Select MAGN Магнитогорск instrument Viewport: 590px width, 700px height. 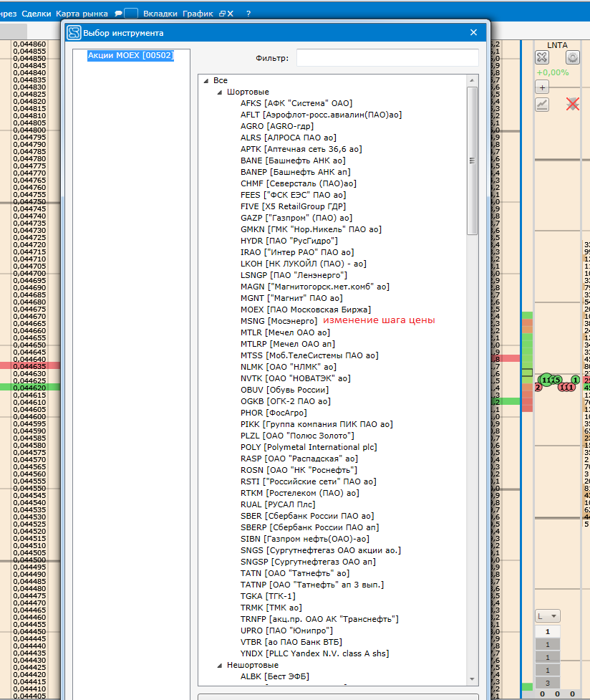[315, 287]
